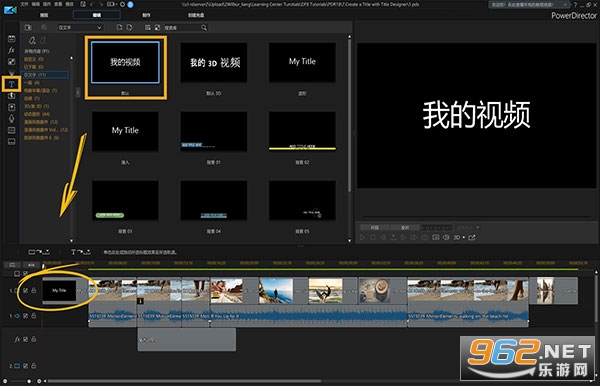Open the Chapter Room sidebar icon

11,130
